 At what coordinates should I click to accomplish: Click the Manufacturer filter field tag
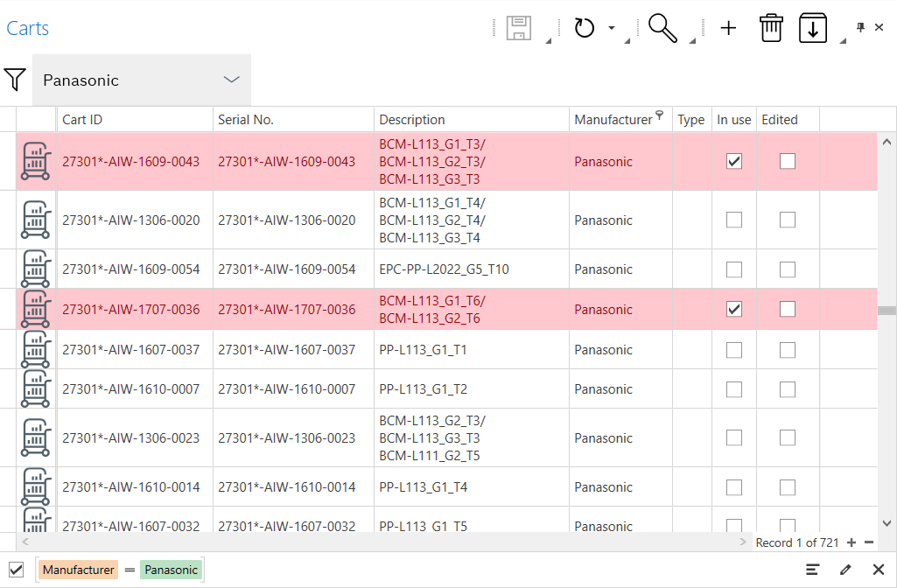(x=79, y=570)
